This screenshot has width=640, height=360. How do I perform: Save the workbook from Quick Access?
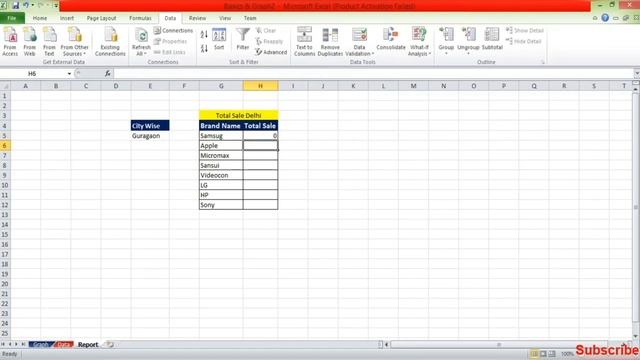coord(16,5)
